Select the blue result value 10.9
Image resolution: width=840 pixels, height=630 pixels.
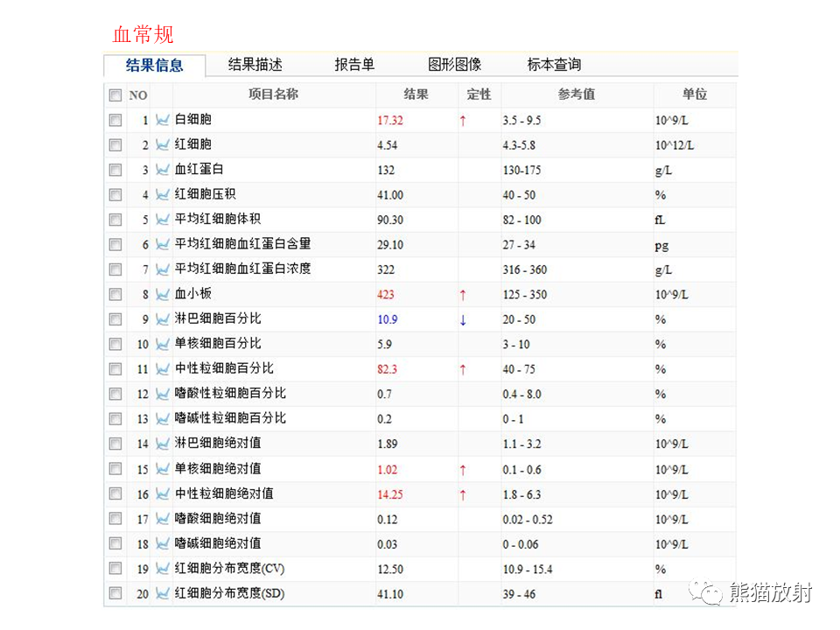coord(388,320)
